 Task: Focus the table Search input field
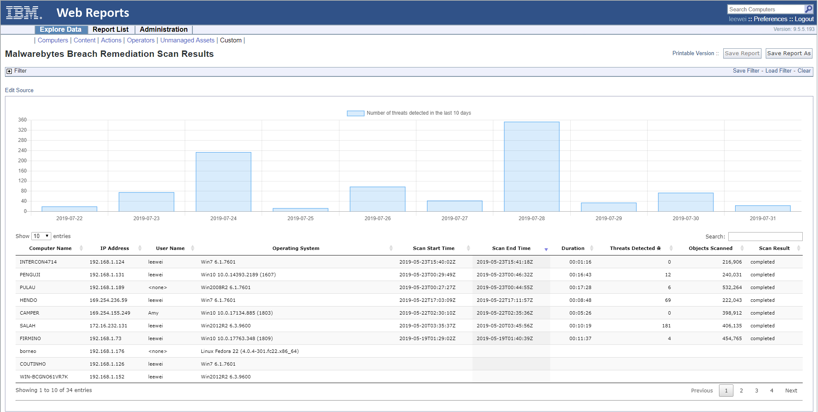[765, 237]
